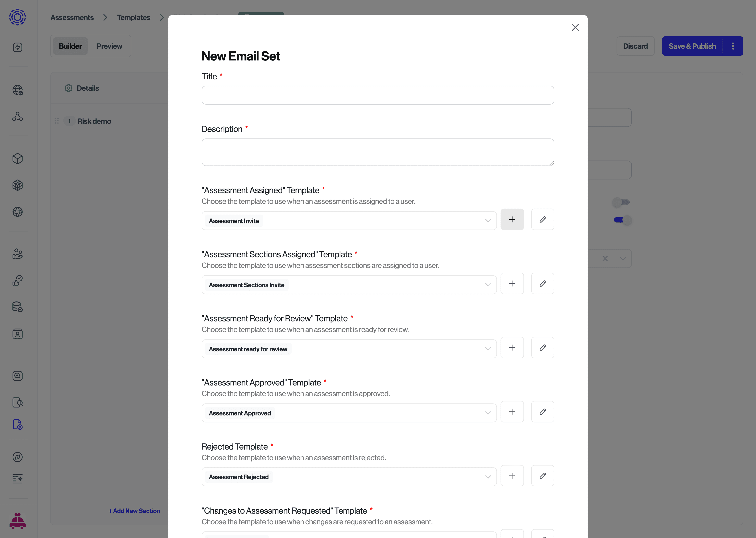The width and height of the screenshot is (756, 538).
Task: Click the Rubik's cube icon in the sidebar
Action: [18, 185]
